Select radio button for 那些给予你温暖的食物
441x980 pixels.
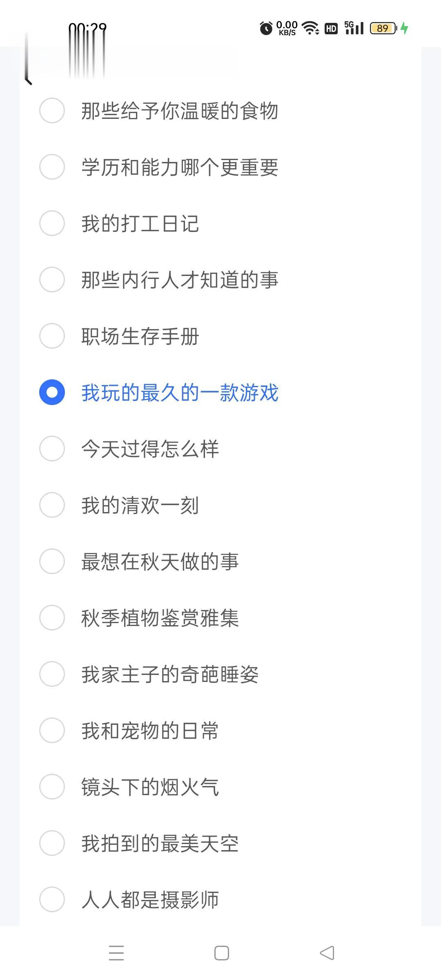click(52, 110)
